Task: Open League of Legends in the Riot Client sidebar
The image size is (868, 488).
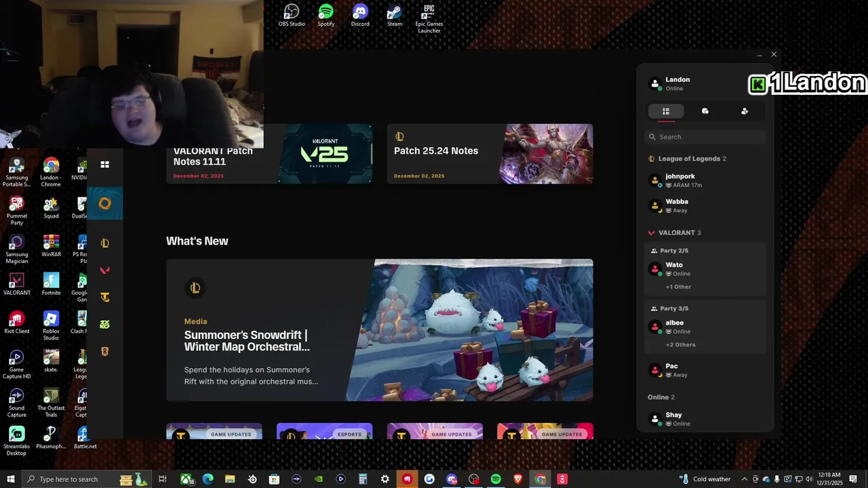Action: tap(104, 243)
